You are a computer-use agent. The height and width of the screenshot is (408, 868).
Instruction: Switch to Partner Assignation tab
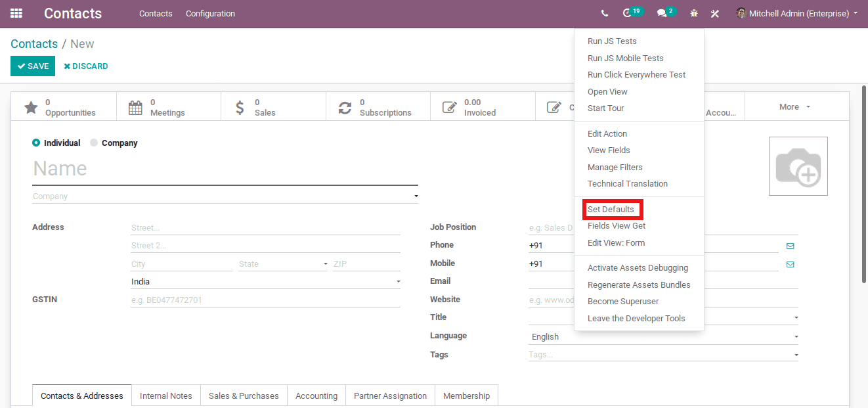point(390,396)
